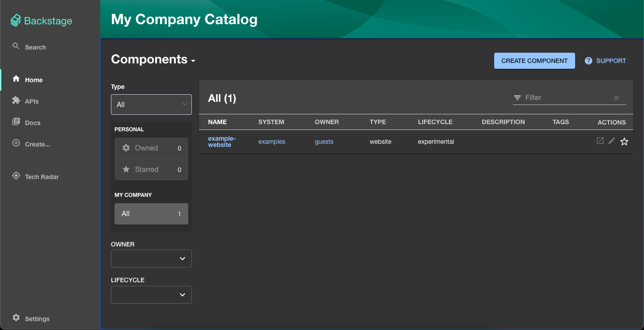Click the Support help icon
Viewport: 644px width, 330px height.
pos(589,61)
